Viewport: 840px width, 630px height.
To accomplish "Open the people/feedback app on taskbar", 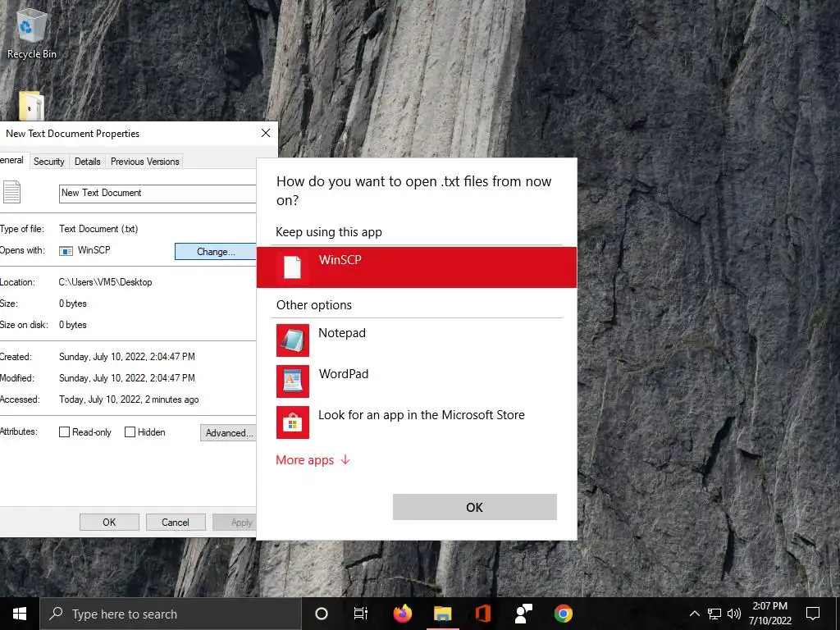I will [523, 614].
